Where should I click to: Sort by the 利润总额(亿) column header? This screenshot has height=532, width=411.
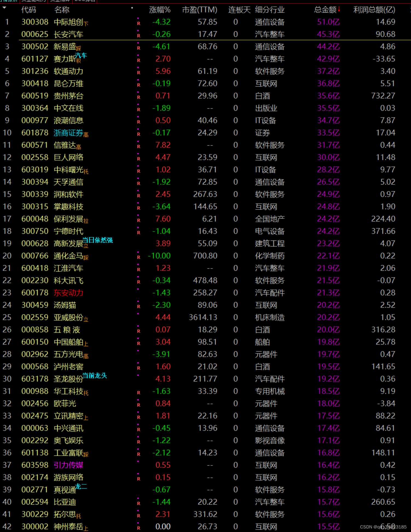(374, 10)
